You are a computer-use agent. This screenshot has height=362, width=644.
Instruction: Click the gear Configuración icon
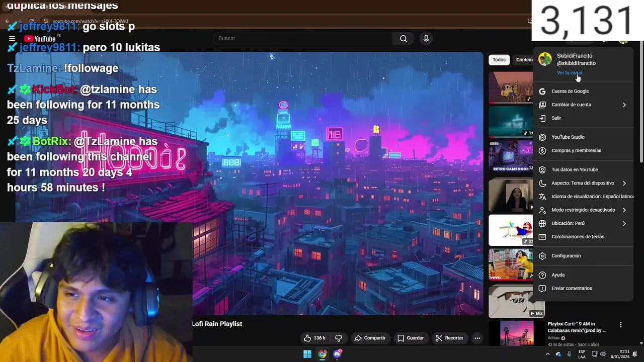coord(542,256)
